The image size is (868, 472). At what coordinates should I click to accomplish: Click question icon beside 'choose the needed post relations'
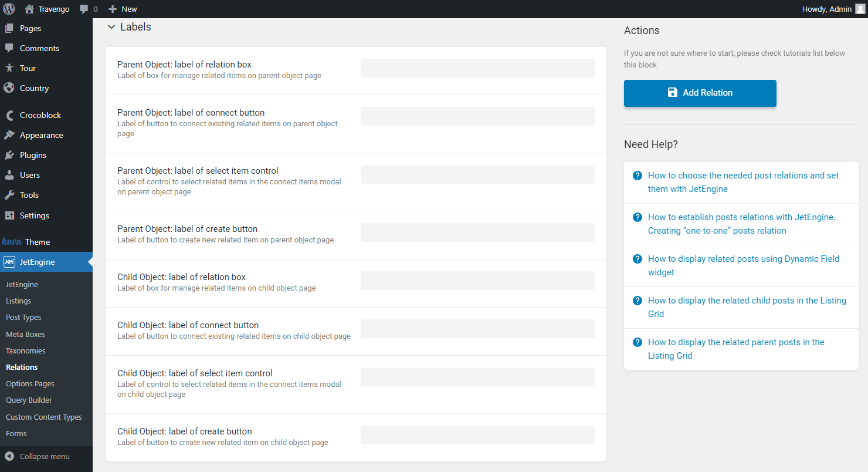pos(638,176)
